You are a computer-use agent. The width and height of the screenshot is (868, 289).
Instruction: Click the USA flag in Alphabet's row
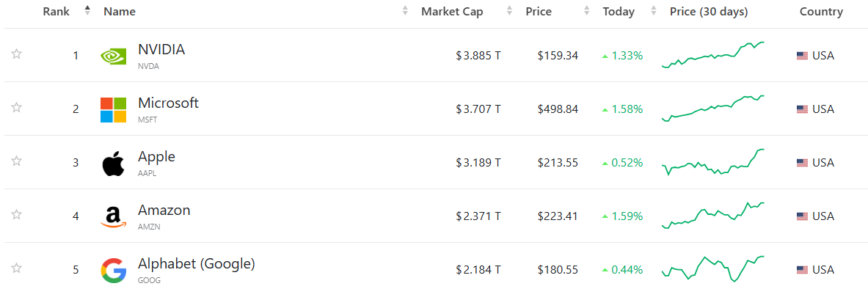802,270
